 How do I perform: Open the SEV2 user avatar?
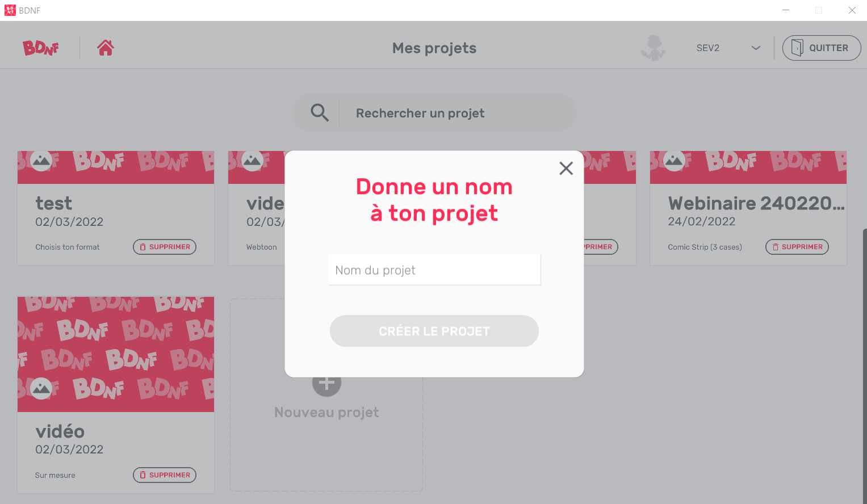click(654, 48)
